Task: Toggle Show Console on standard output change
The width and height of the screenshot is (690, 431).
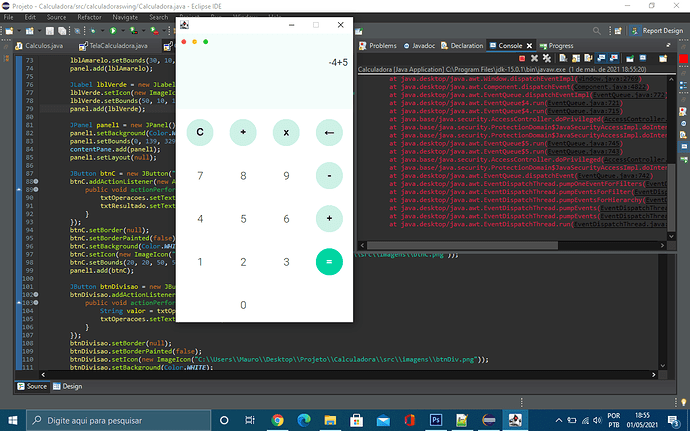Action: point(601,58)
